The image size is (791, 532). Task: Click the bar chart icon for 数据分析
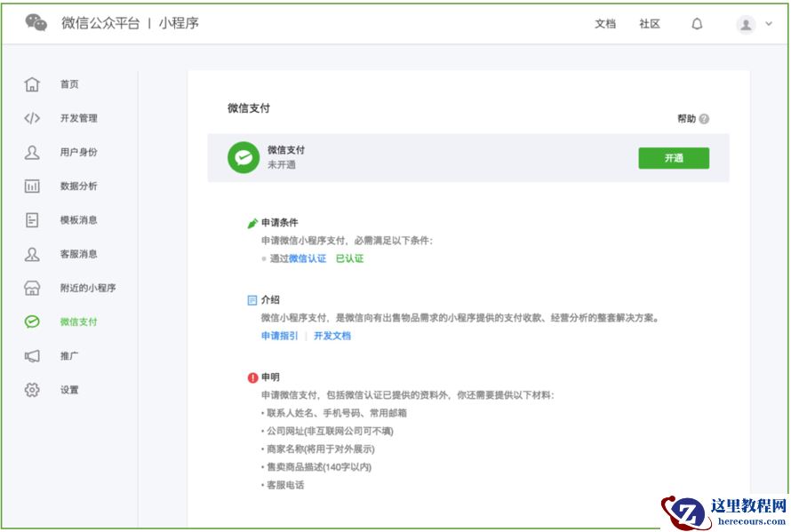coord(32,186)
